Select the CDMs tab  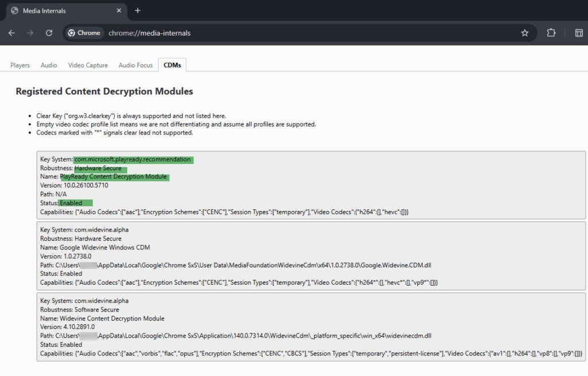(x=172, y=66)
